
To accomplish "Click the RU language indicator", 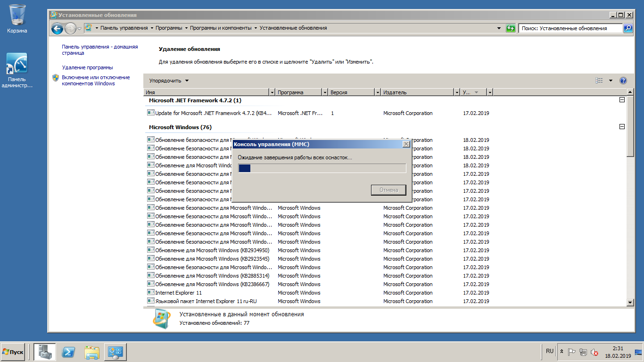I will click(550, 351).
